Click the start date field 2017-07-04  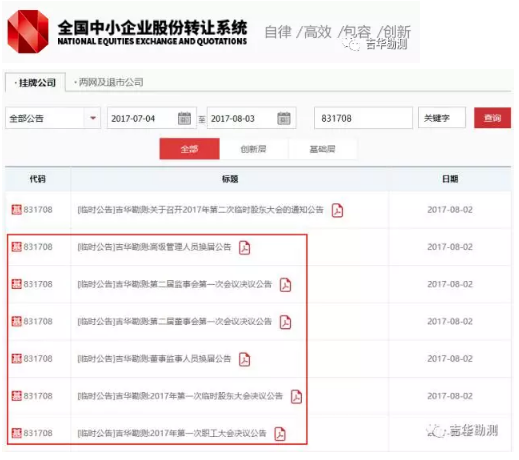click(152, 118)
